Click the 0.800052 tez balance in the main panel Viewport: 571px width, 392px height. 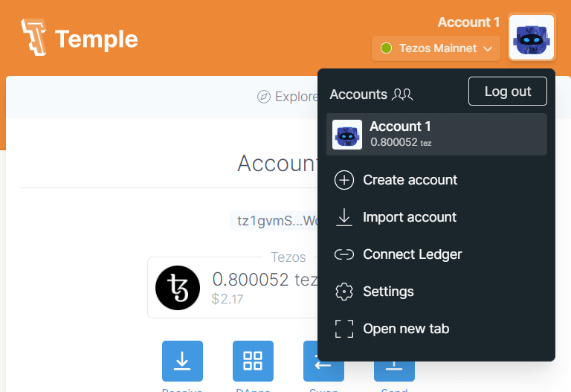click(265, 280)
